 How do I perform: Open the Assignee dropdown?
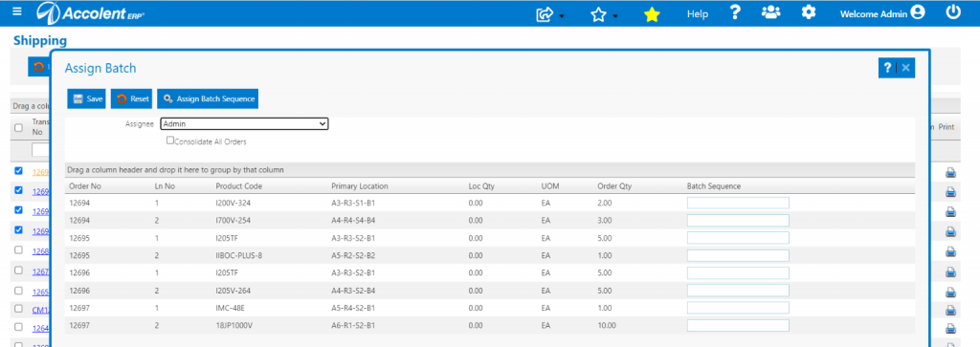244,124
